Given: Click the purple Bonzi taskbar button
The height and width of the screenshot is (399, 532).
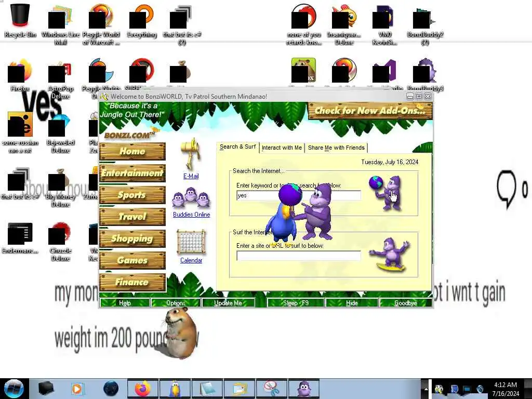Looking at the screenshot, I should pos(303,389).
